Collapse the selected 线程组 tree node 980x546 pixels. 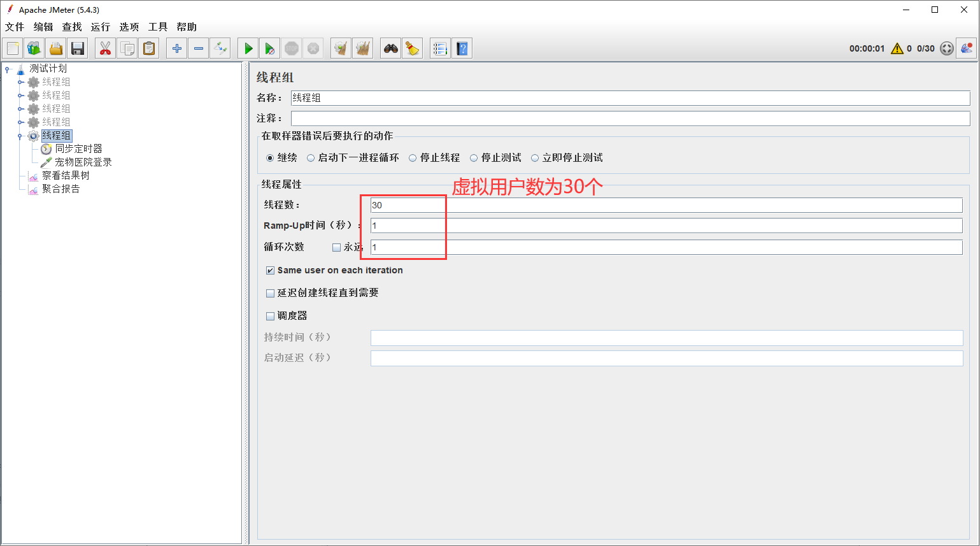(x=20, y=136)
